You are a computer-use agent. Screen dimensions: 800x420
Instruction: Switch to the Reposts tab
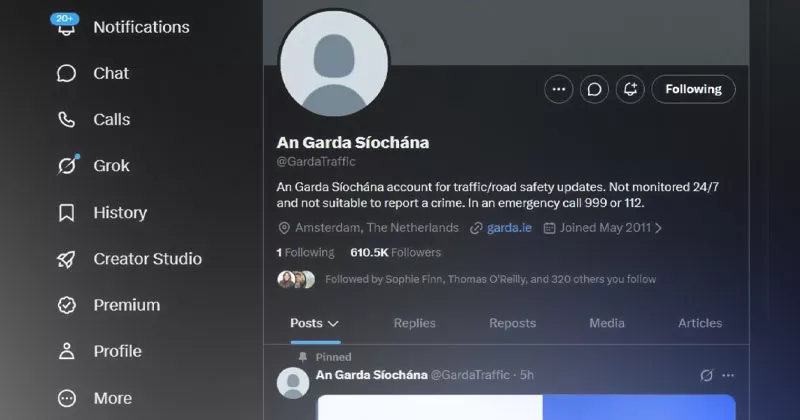(x=512, y=323)
